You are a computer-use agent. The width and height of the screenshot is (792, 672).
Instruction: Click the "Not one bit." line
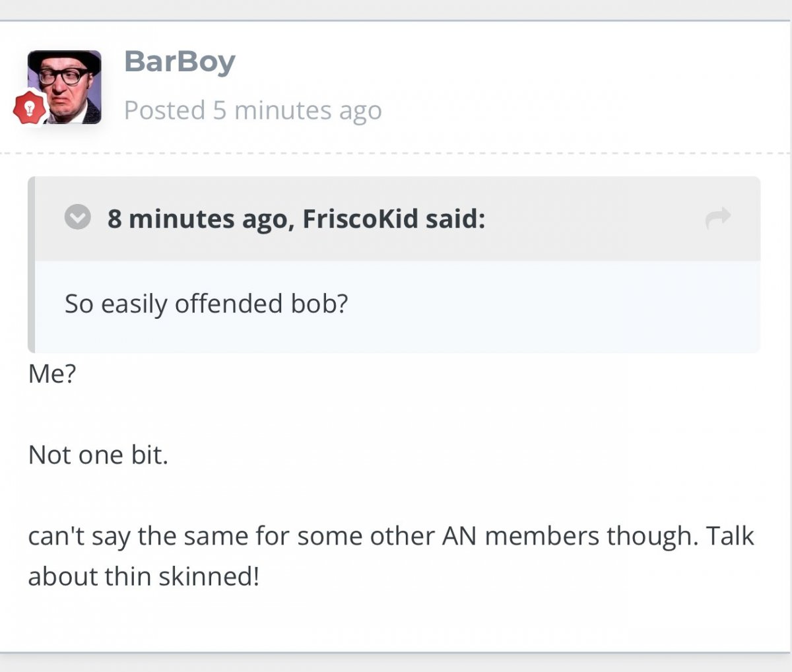[98, 455]
